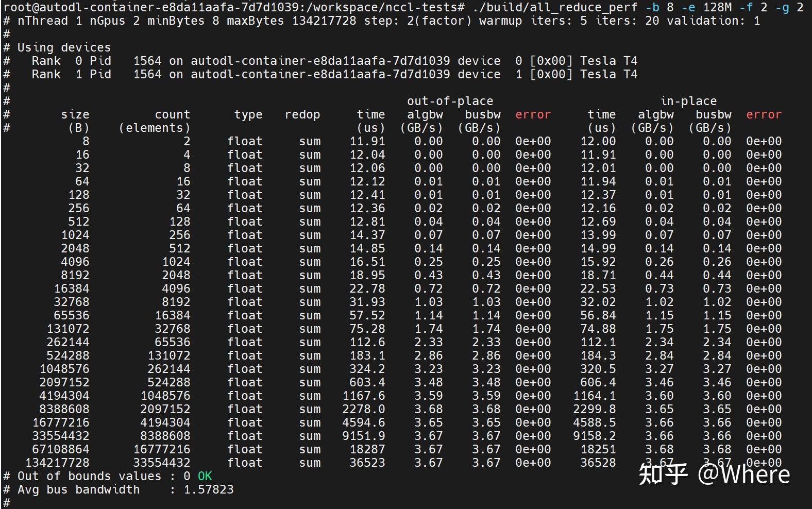The height and width of the screenshot is (509, 812).
Task: Click 'validation: 1' text
Action: click(x=714, y=21)
